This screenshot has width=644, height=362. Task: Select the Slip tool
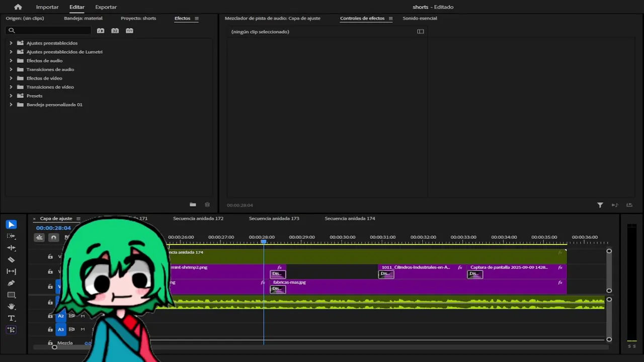click(x=11, y=271)
